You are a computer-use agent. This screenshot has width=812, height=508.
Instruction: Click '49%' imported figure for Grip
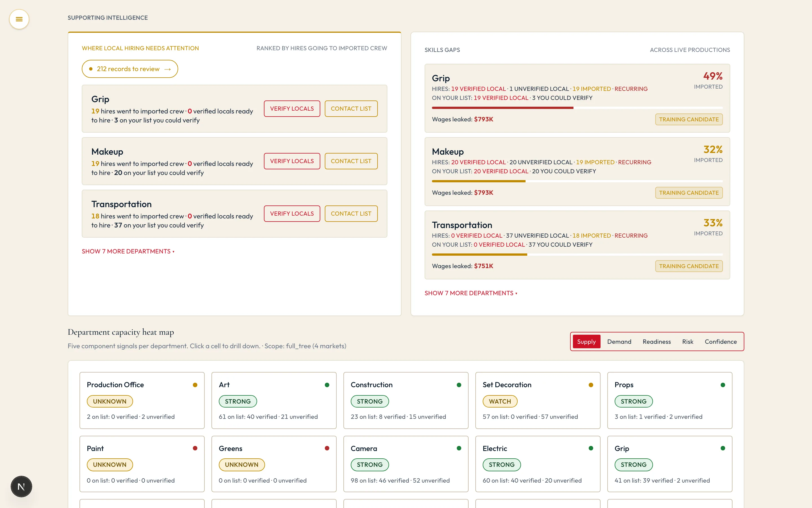click(713, 76)
